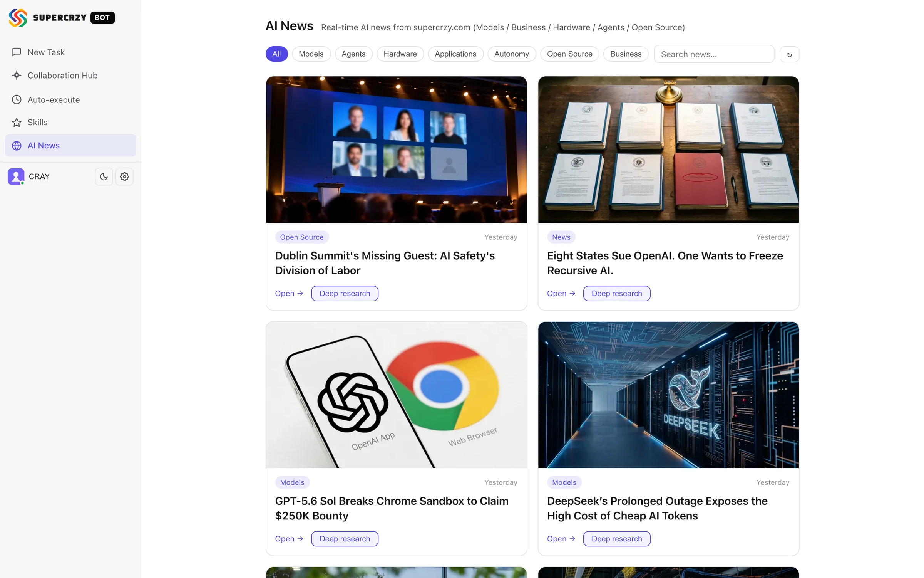The width and height of the screenshot is (924, 578).
Task: Click the AI News globe icon
Action: click(17, 146)
